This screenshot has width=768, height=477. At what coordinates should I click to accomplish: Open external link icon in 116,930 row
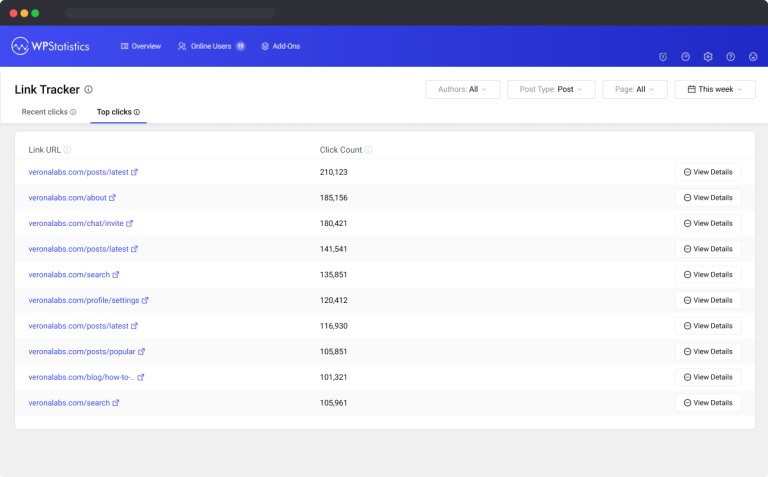point(134,326)
